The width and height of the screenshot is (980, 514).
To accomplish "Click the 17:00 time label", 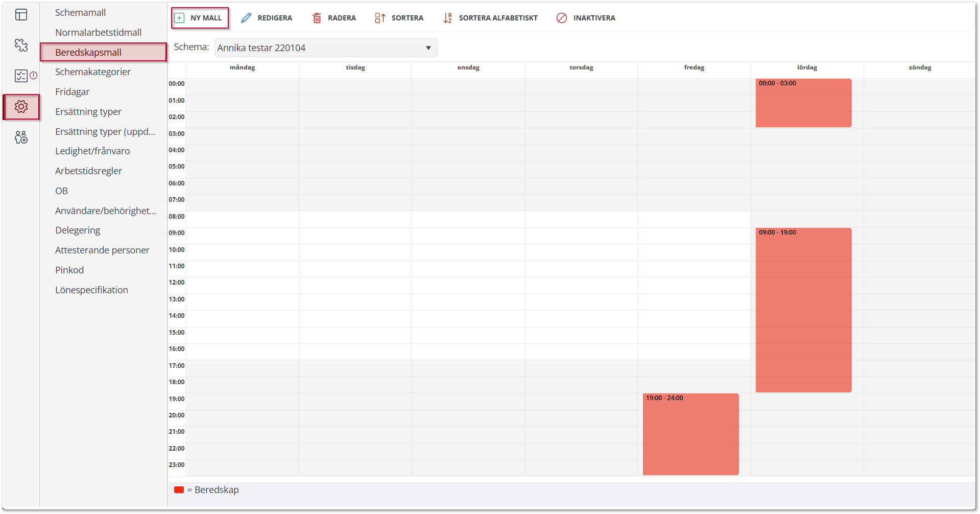I will coord(177,366).
